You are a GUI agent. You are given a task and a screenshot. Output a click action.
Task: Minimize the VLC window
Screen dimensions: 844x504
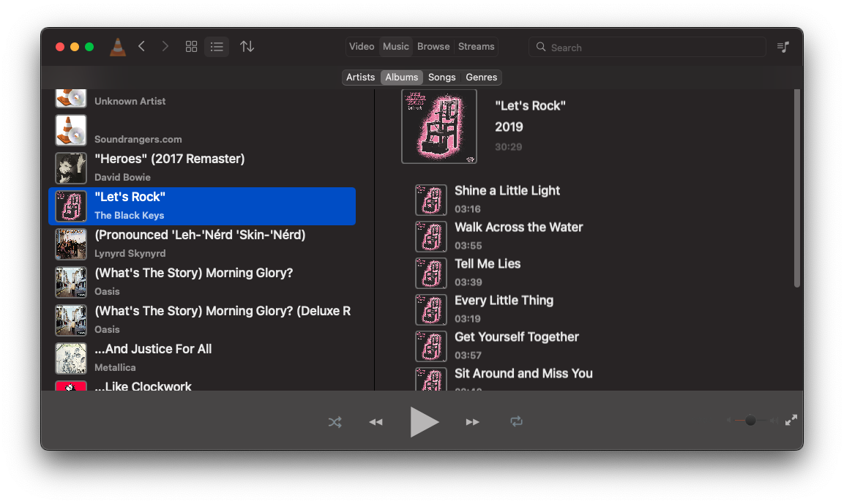pyautogui.click(x=75, y=47)
